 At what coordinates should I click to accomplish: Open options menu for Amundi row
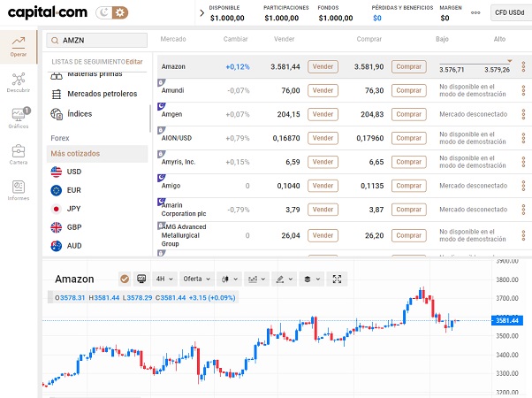click(x=523, y=90)
